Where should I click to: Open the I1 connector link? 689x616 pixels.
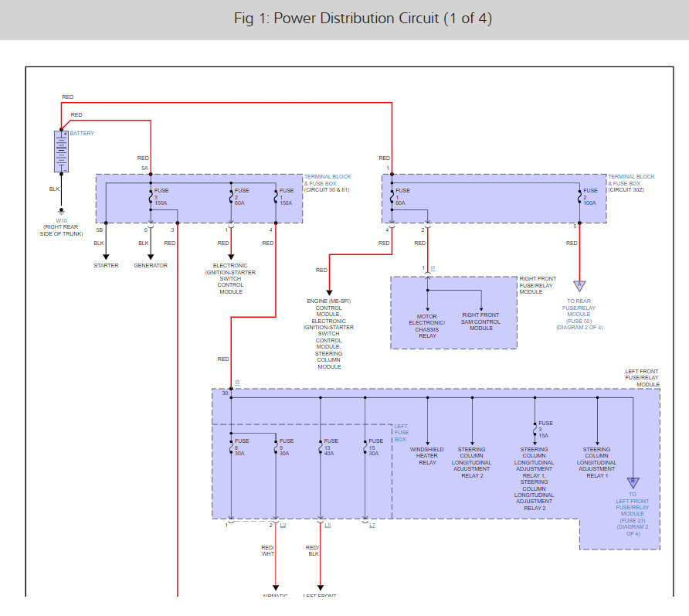tap(433, 267)
